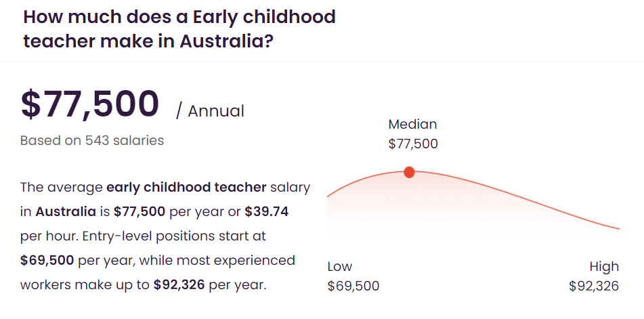Click the bold $92,326 in the paragraph

coord(179,285)
